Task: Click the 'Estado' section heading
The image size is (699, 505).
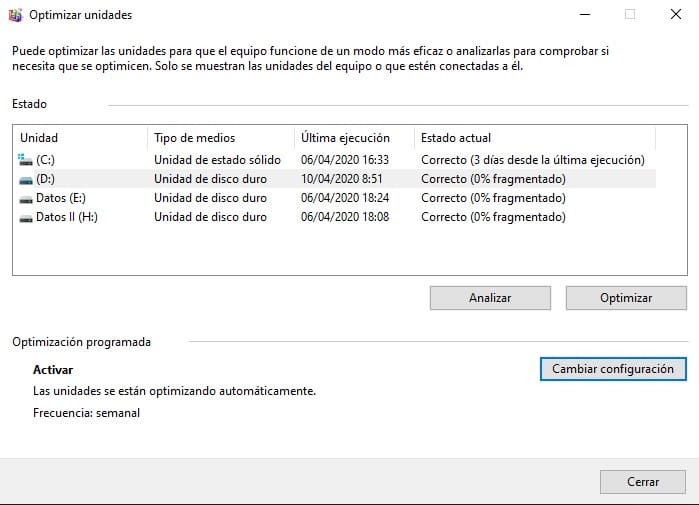Action: click(x=29, y=104)
